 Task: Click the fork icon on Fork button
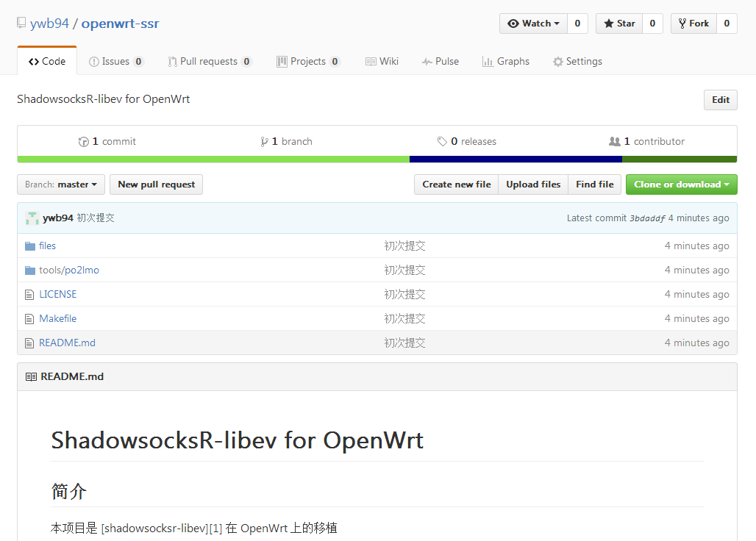[682, 24]
